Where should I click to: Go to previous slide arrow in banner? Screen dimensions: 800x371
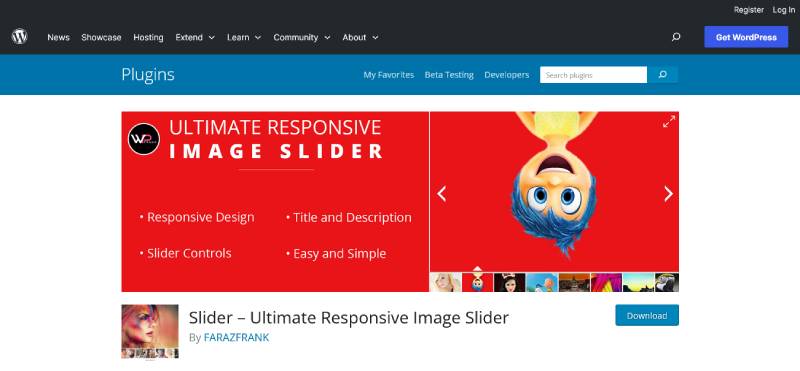(x=442, y=193)
